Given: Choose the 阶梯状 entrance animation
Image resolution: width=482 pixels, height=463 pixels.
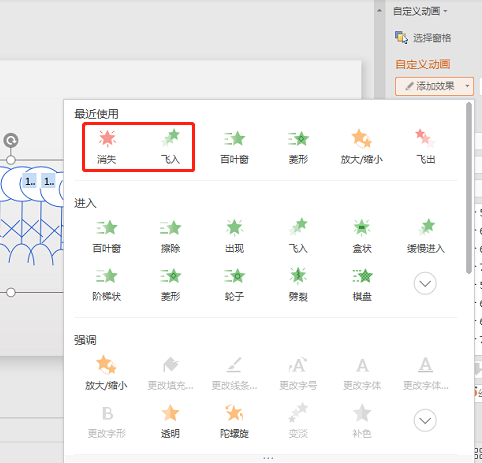Looking at the screenshot, I should [107, 284].
